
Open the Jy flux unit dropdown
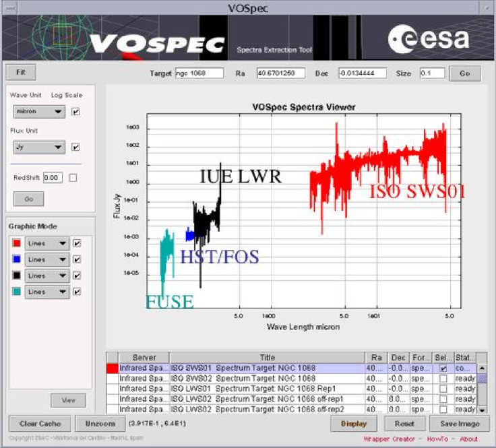[x=40, y=147]
